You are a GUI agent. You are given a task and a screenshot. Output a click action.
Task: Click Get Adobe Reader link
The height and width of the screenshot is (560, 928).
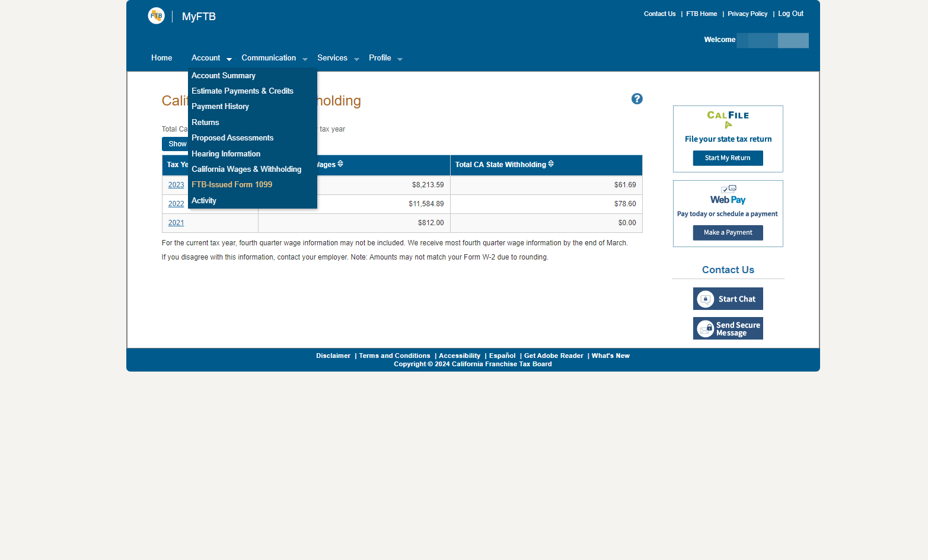coord(554,356)
